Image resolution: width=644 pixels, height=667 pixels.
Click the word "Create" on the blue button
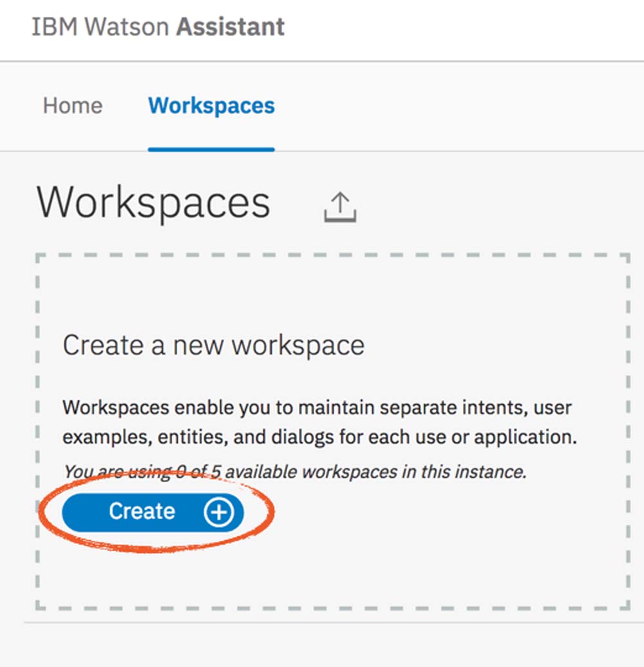point(142,511)
